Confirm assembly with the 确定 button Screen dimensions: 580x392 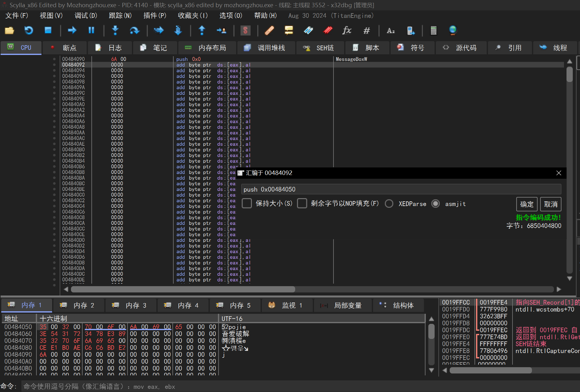click(527, 204)
